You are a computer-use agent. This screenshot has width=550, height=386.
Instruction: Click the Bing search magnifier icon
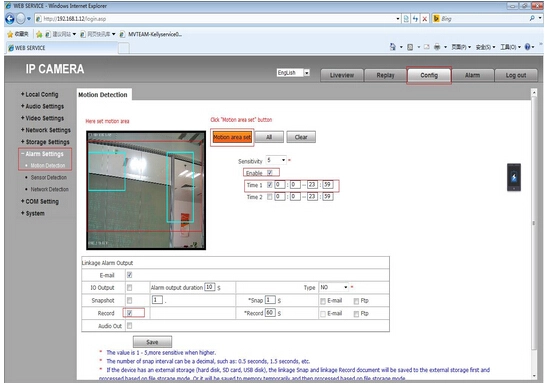coord(532,18)
